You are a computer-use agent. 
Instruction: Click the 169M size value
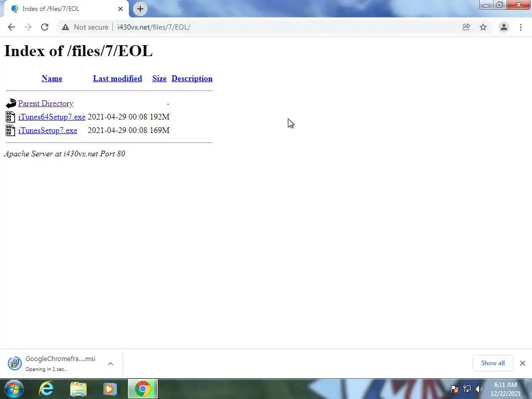[159, 130]
